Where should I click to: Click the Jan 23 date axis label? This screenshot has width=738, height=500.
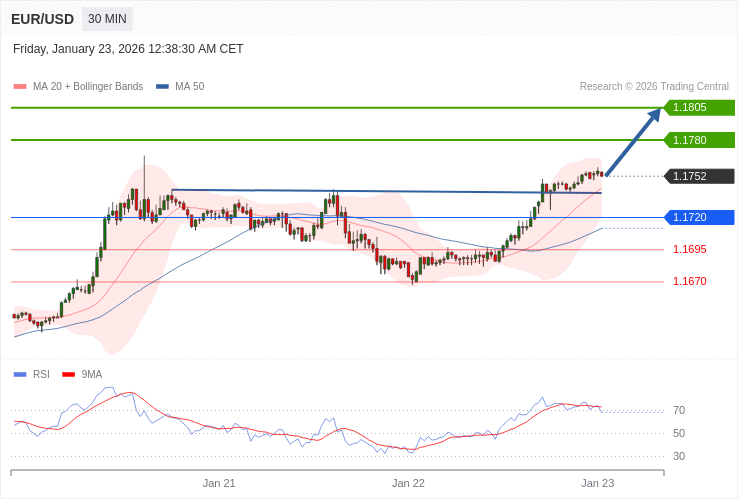pyautogui.click(x=597, y=483)
